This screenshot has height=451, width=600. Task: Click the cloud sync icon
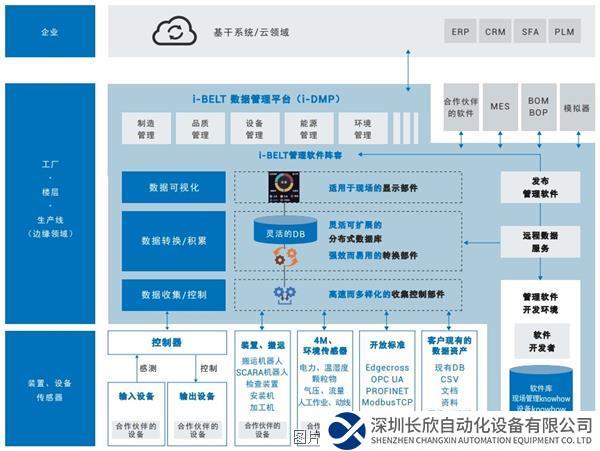[172, 31]
